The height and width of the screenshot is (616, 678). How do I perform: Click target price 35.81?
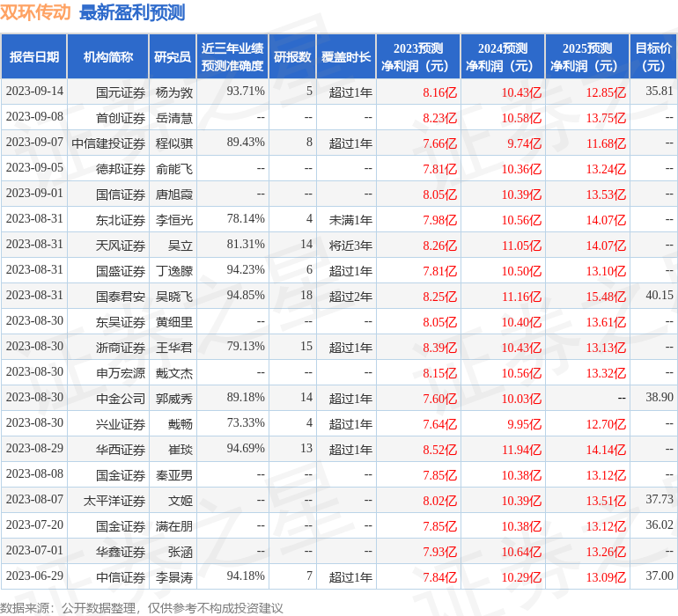pyautogui.click(x=660, y=92)
